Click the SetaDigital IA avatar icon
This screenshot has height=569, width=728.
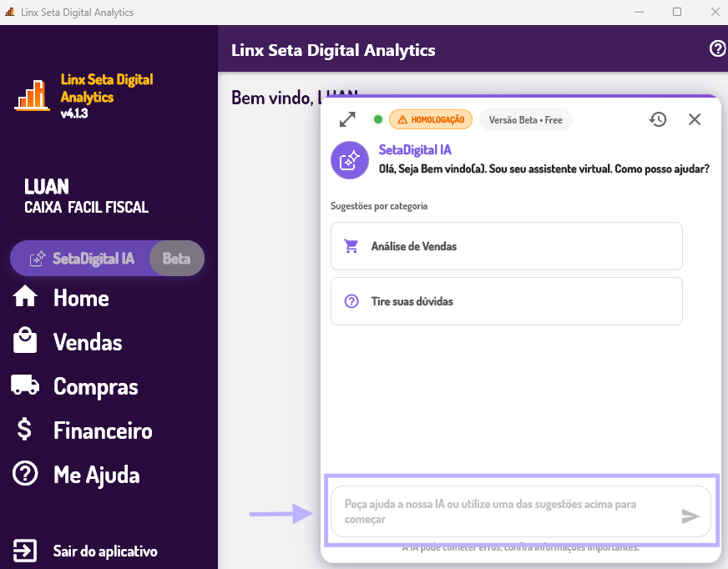350,160
